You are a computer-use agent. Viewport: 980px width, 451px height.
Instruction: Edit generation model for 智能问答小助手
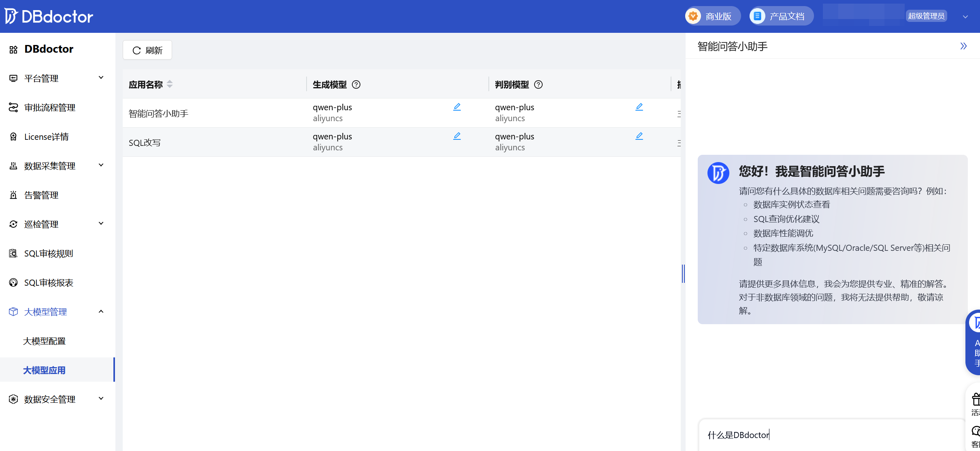point(457,107)
